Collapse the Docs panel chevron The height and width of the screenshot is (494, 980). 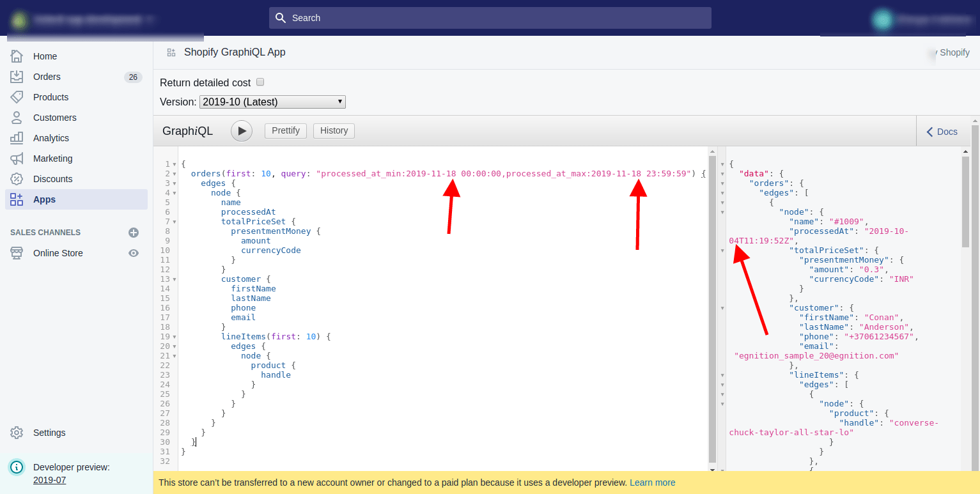click(930, 132)
